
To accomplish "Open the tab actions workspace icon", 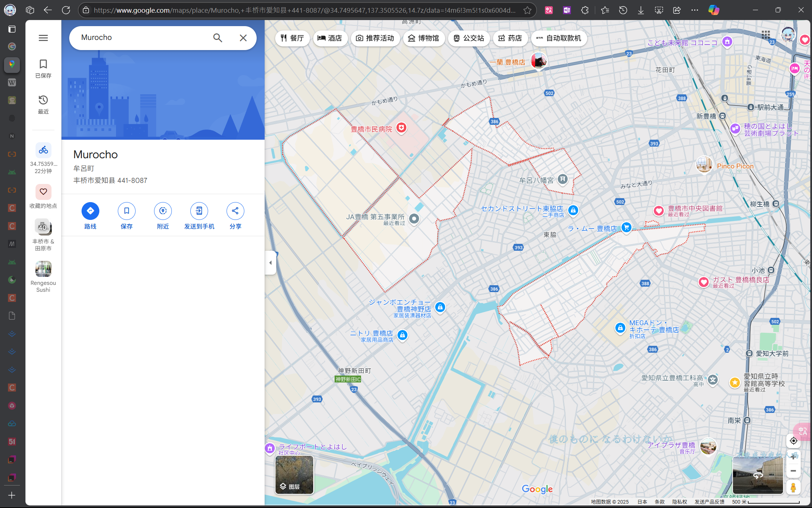I will (30, 10).
